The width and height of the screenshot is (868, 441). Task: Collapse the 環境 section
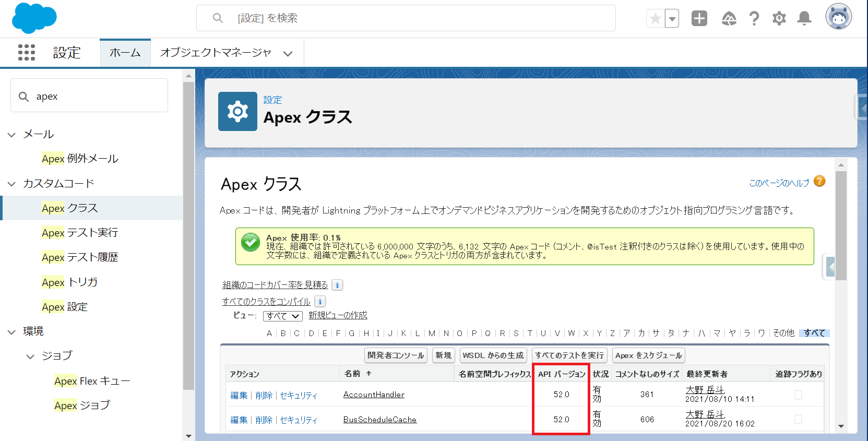11,332
